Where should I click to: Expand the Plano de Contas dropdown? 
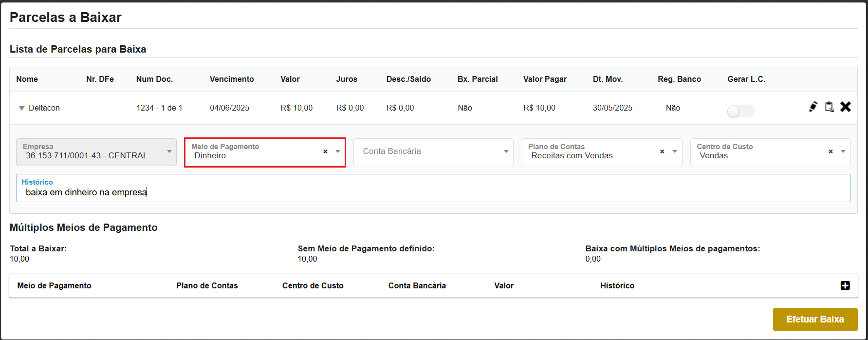(x=675, y=152)
